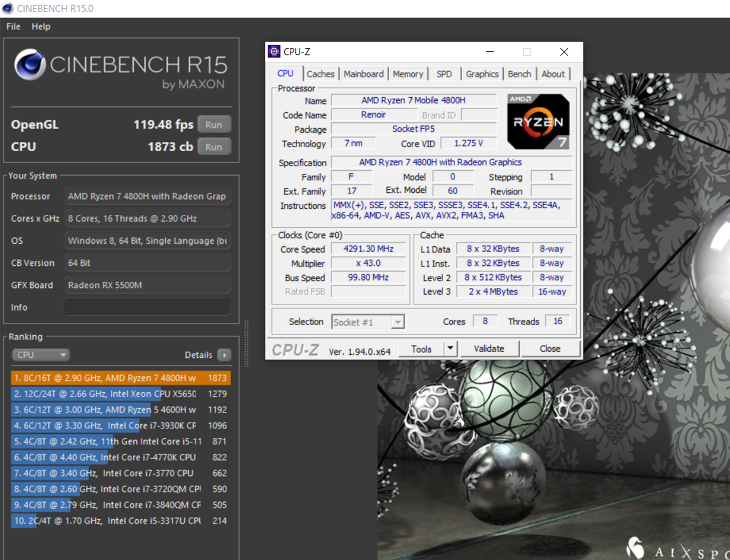Click the Bus Speed value 99.80 MHz

(x=368, y=278)
